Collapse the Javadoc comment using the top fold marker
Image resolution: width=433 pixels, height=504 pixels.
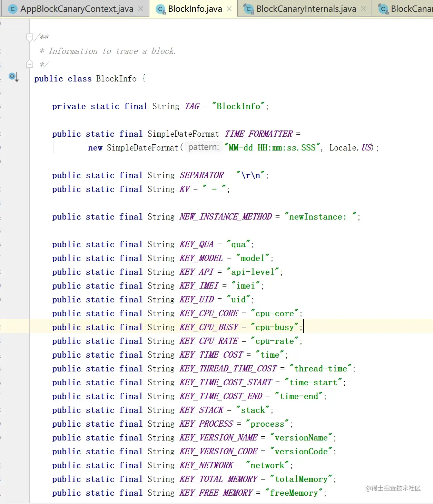pyautogui.click(x=29, y=37)
